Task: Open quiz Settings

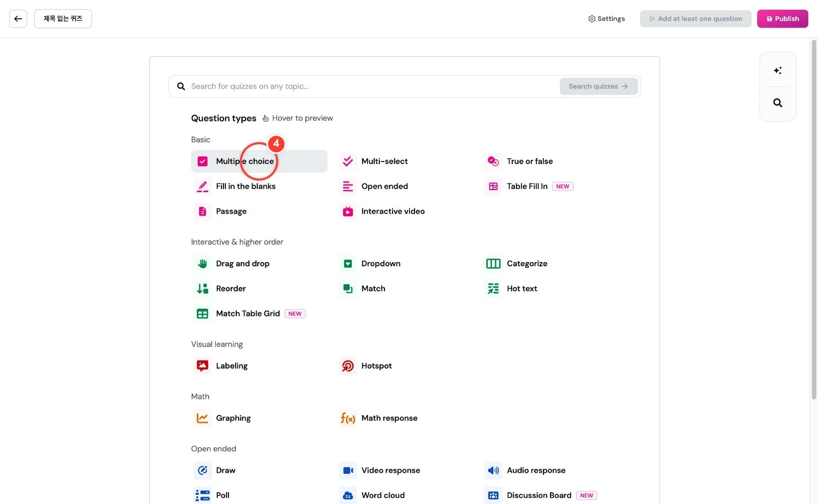Action: point(606,19)
